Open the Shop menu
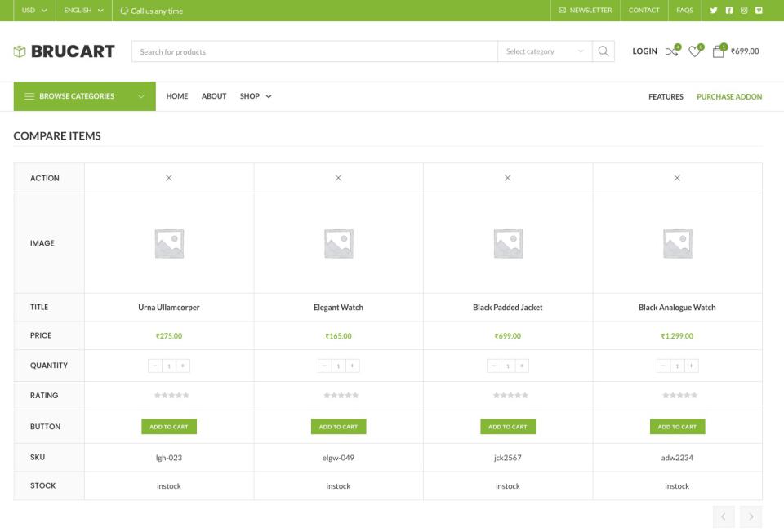The height and width of the screenshot is (532, 784). pyautogui.click(x=256, y=96)
